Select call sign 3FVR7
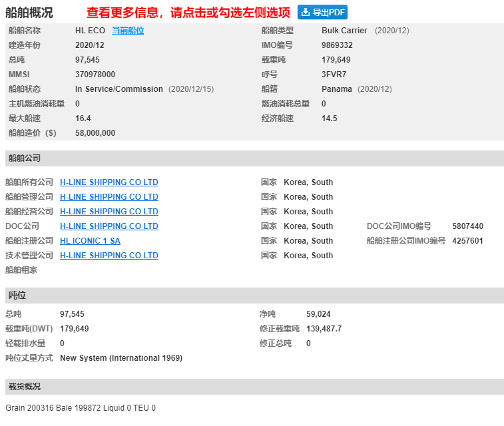504x426 pixels. 334,74
